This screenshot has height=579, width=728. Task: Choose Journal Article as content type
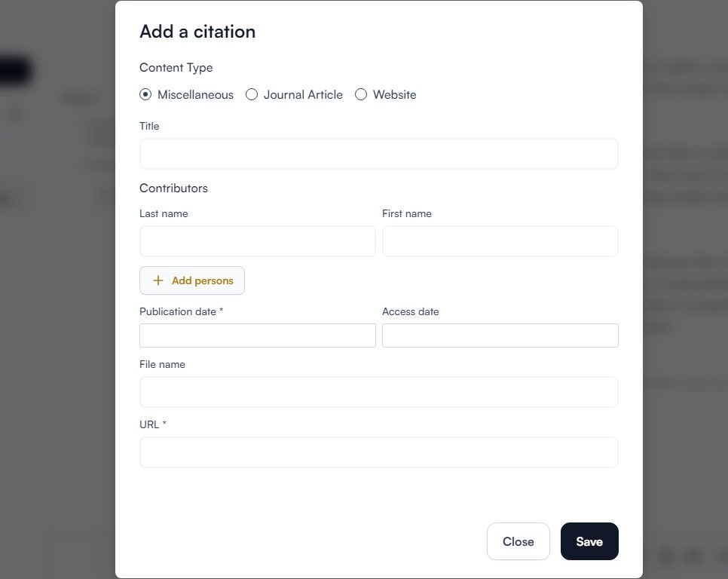tap(252, 95)
